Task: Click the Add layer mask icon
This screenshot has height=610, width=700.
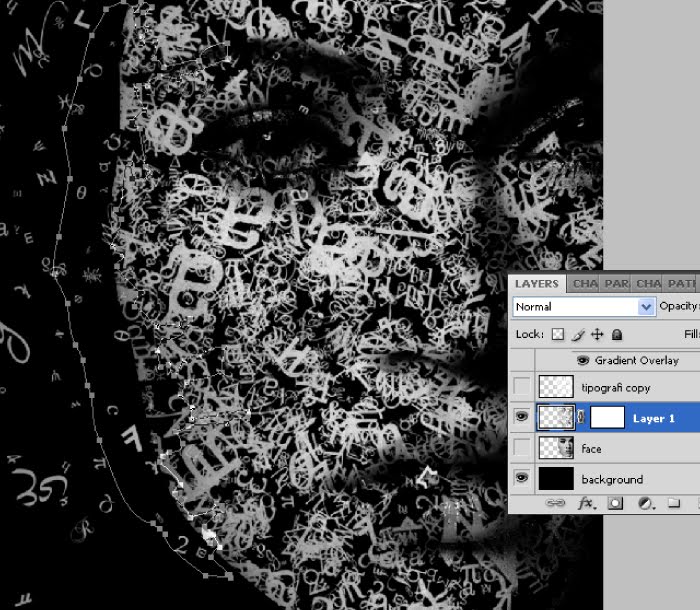Action: (x=615, y=503)
